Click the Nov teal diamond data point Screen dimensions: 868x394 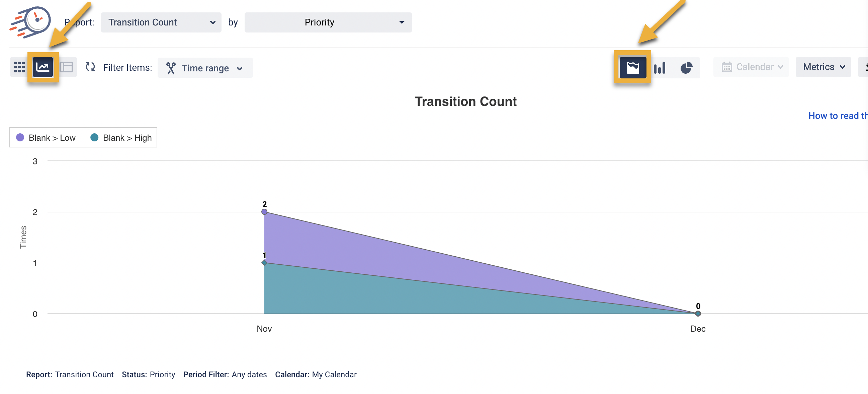[x=264, y=262]
